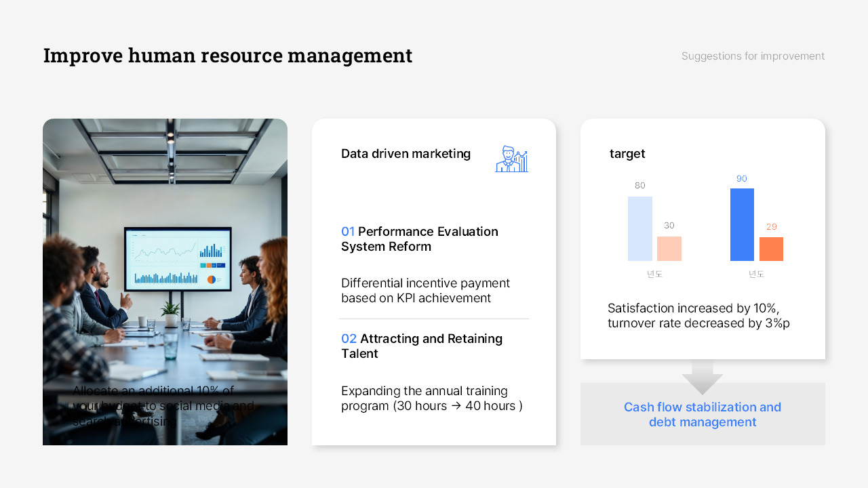Click the light blue bar labeled 80
Image resolution: width=868 pixels, height=488 pixels.
639,228
